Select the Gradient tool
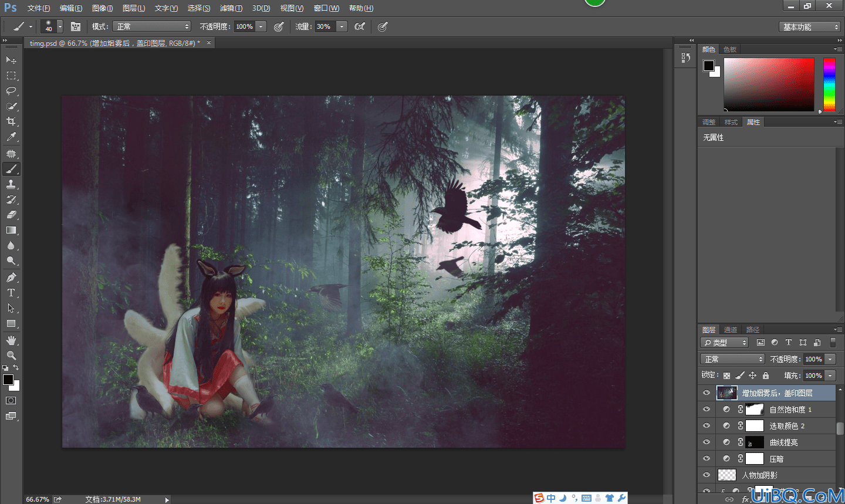This screenshot has height=504, width=845. coord(11,230)
